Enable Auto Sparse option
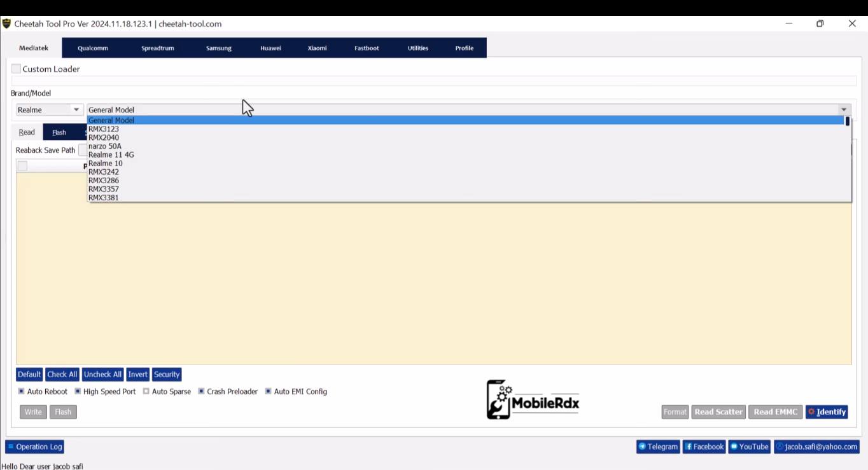This screenshot has width=868, height=470. pos(146,391)
